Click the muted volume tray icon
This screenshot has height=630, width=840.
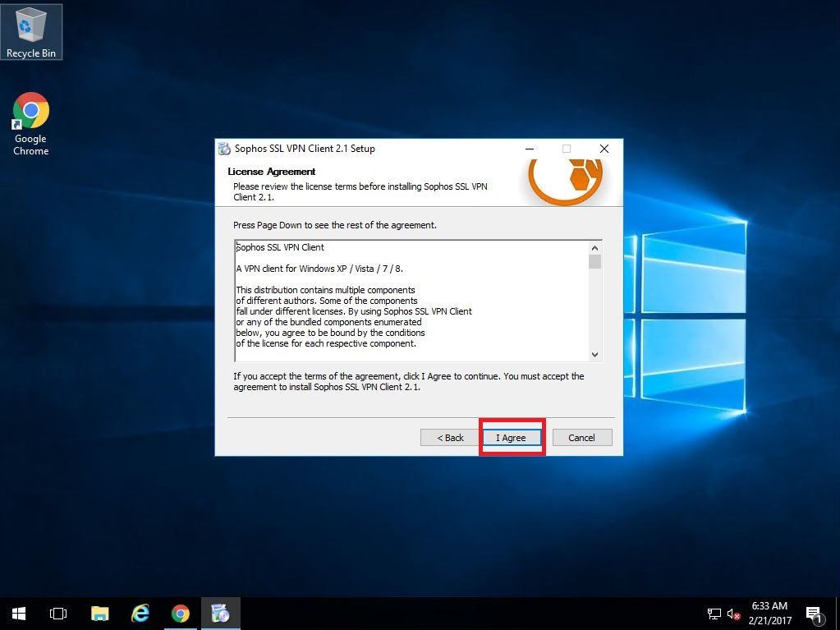pyautogui.click(x=733, y=614)
